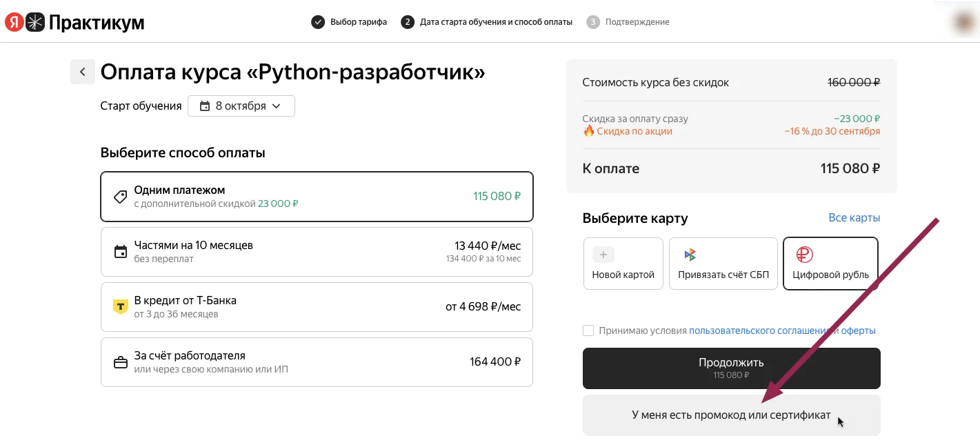980x445 pixels.
Task: Click the К оплате total 115 080 ₽
Action: (850, 168)
